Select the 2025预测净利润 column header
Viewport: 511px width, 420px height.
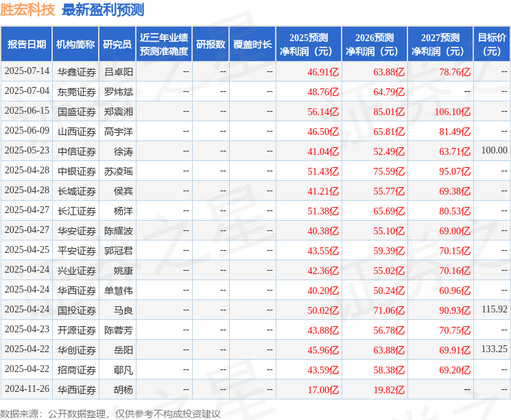[309, 45]
